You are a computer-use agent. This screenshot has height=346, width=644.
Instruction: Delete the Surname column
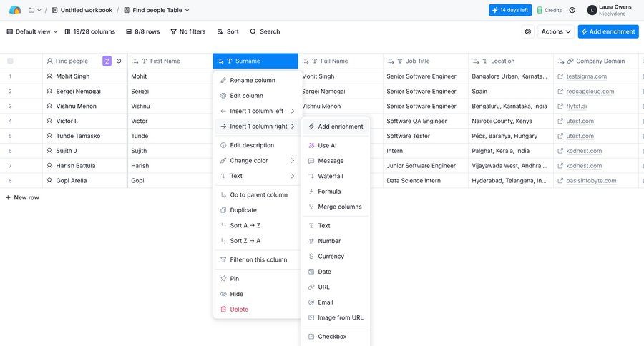tap(258, 310)
